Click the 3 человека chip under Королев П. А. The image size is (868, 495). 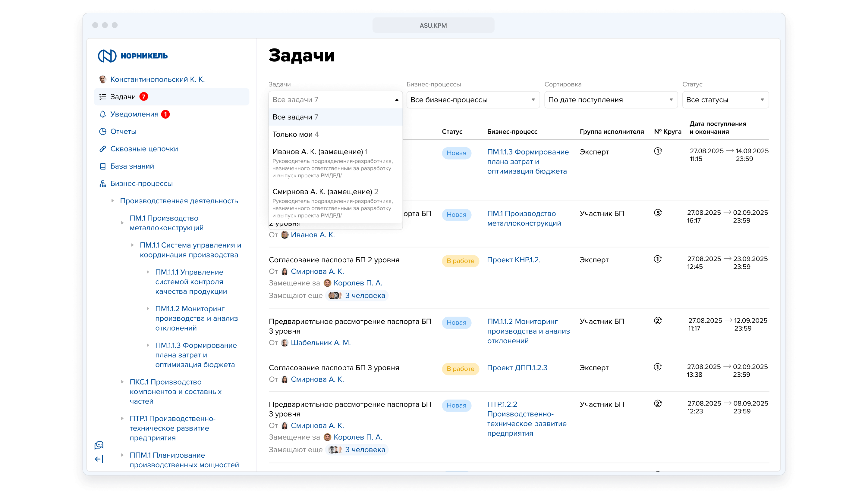357,296
